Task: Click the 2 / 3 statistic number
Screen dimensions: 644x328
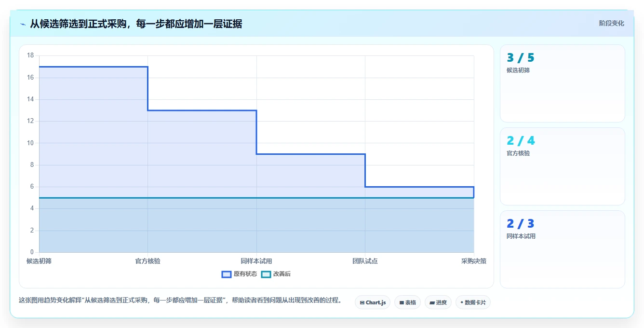Action: tap(521, 224)
